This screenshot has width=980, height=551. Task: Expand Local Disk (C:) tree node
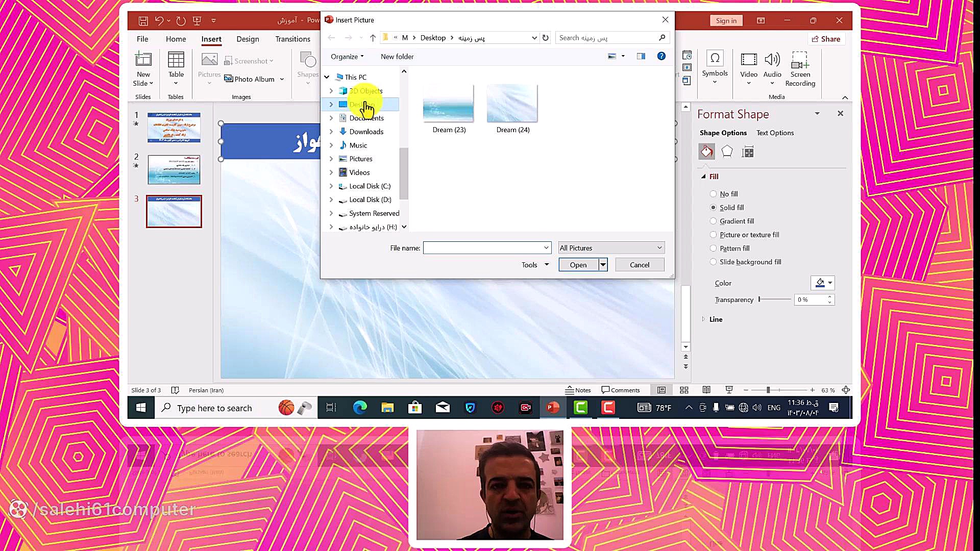point(331,186)
